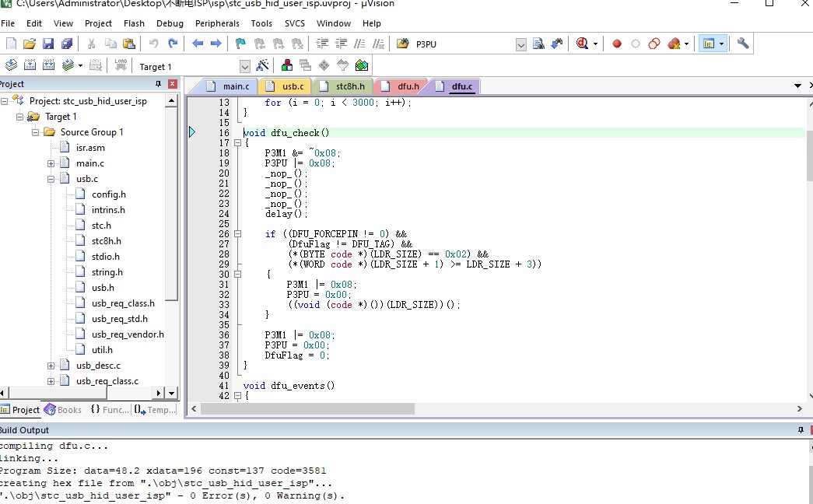
Task: Toggle code folding at line 30
Action: pyautogui.click(x=237, y=275)
